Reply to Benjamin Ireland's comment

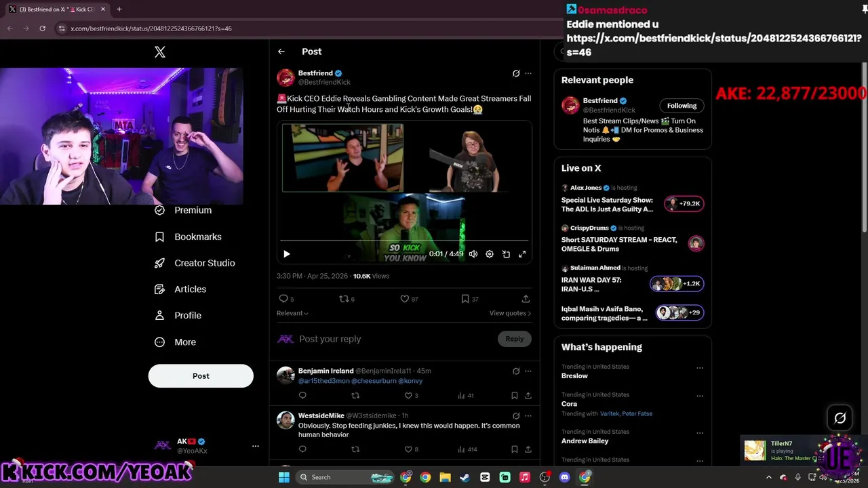click(302, 396)
